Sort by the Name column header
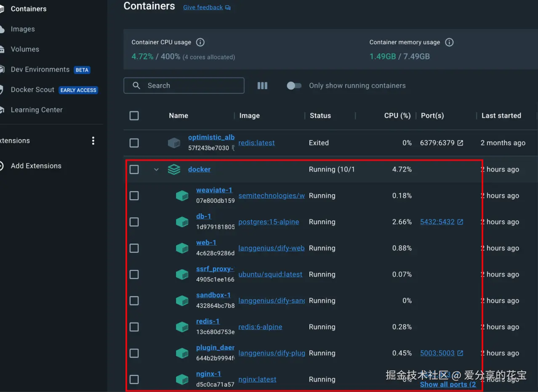Image resolution: width=538 pixels, height=392 pixels. [x=178, y=116]
